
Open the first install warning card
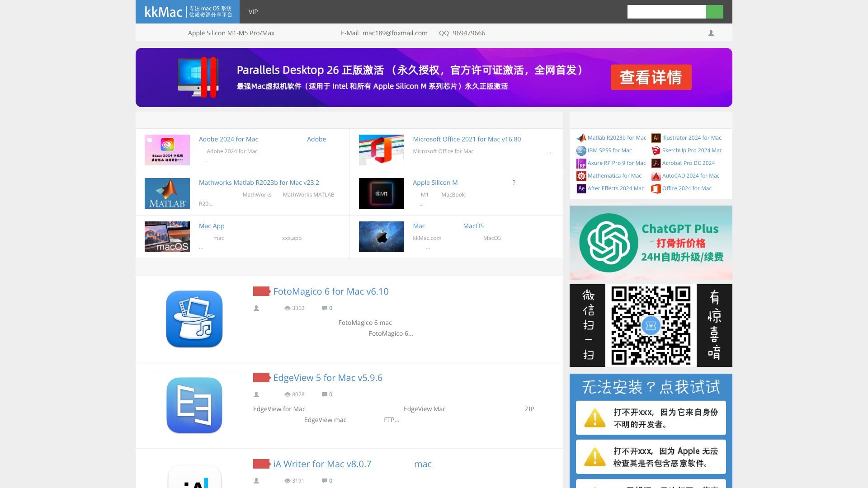tap(651, 418)
